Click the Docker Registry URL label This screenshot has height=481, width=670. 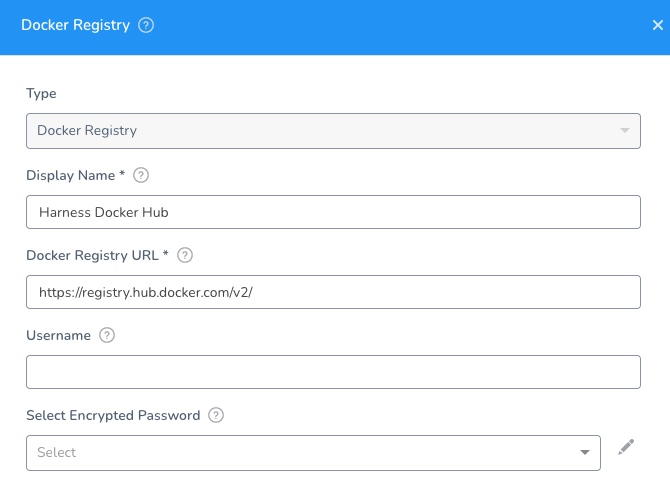coord(92,255)
